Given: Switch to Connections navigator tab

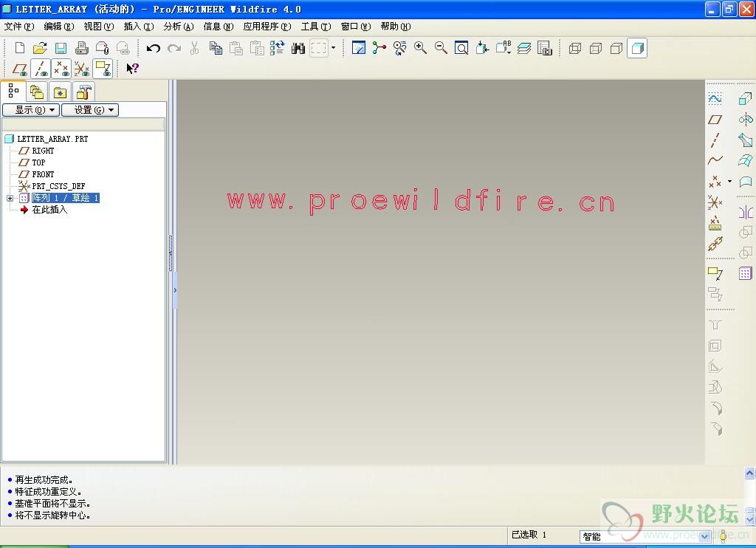Looking at the screenshot, I should [x=83, y=91].
